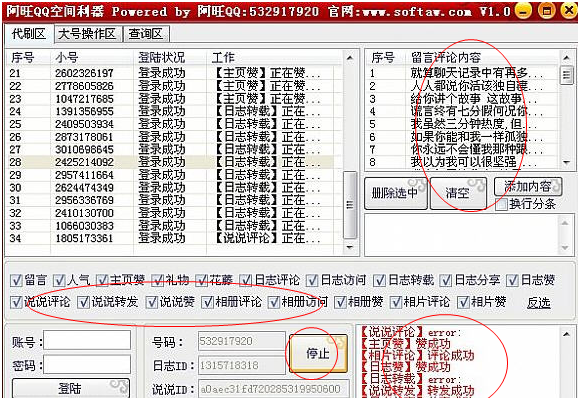Uncheck the 说说赞 checkbox
This screenshot has width=578, height=398.
tap(152, 302)
